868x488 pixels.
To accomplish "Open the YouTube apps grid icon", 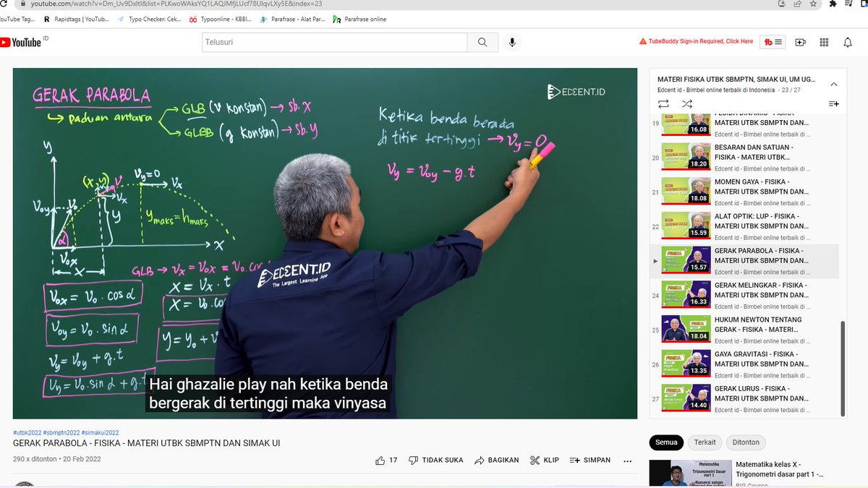I will click(824, 42).
